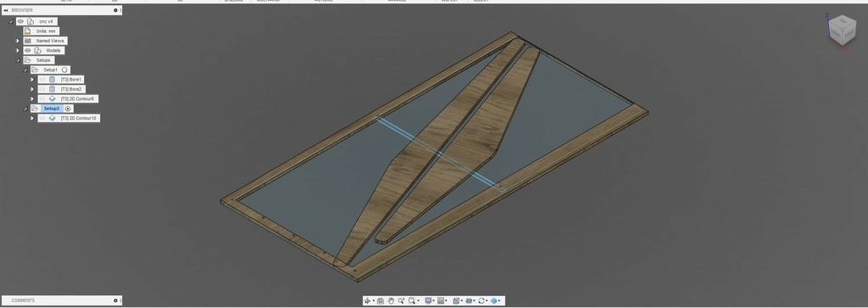
Task: Expand the [T3] Bore1 operation
Action: point(32,80)
